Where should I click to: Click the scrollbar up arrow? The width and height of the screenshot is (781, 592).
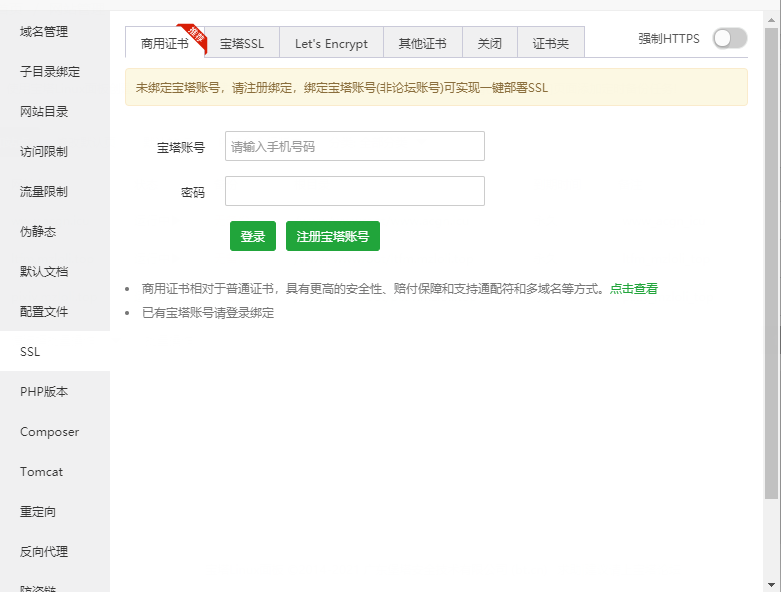click(772, 20)
